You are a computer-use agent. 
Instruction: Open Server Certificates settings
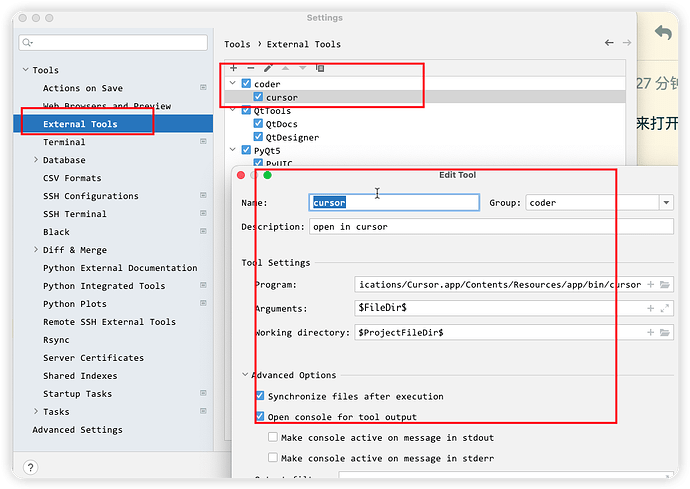(x=93, y=358)
